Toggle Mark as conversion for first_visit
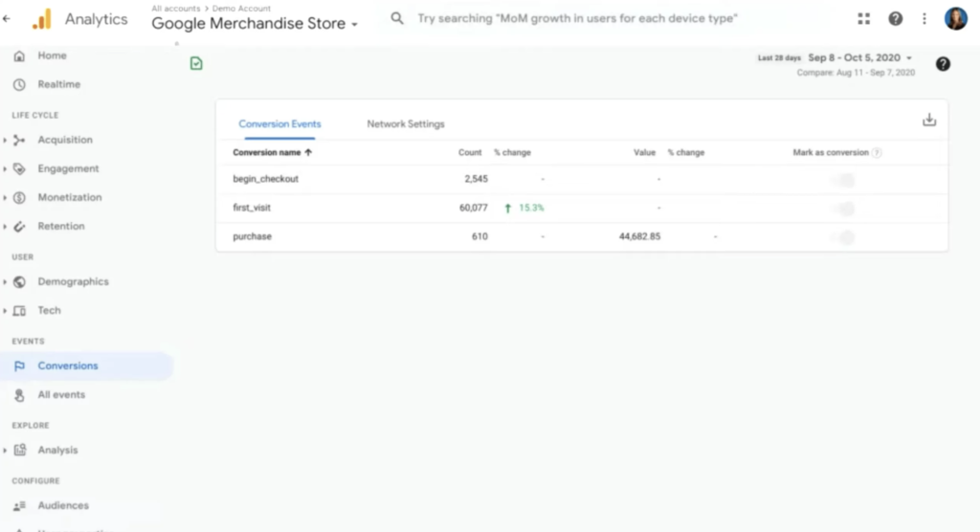 pyautogui.click(x=843, y=209)
